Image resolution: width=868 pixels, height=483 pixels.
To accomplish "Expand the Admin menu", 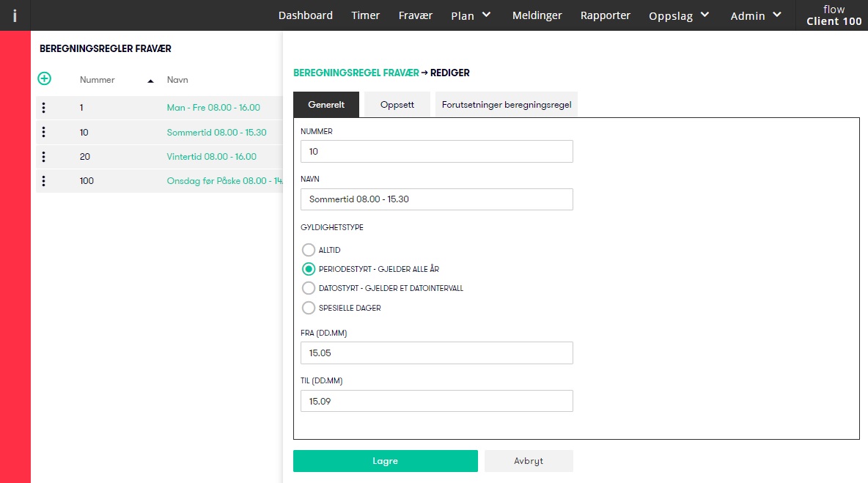I will (x=756, y=15).
